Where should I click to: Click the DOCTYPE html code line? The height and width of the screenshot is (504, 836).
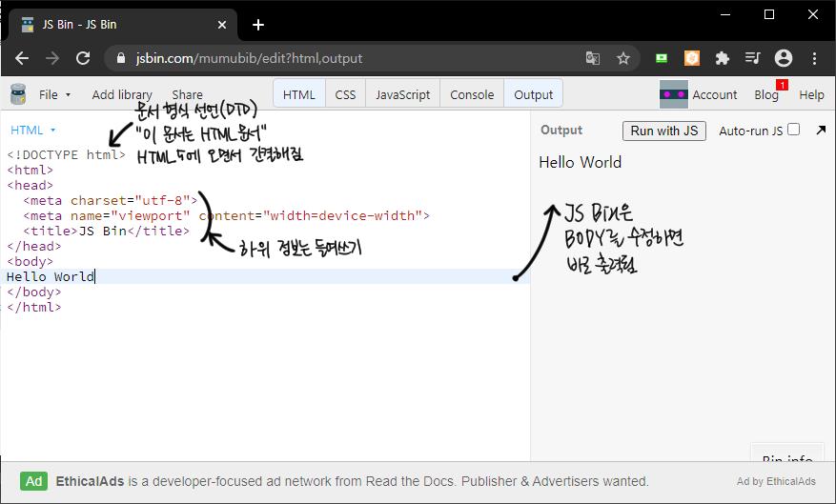pos(66,155)
